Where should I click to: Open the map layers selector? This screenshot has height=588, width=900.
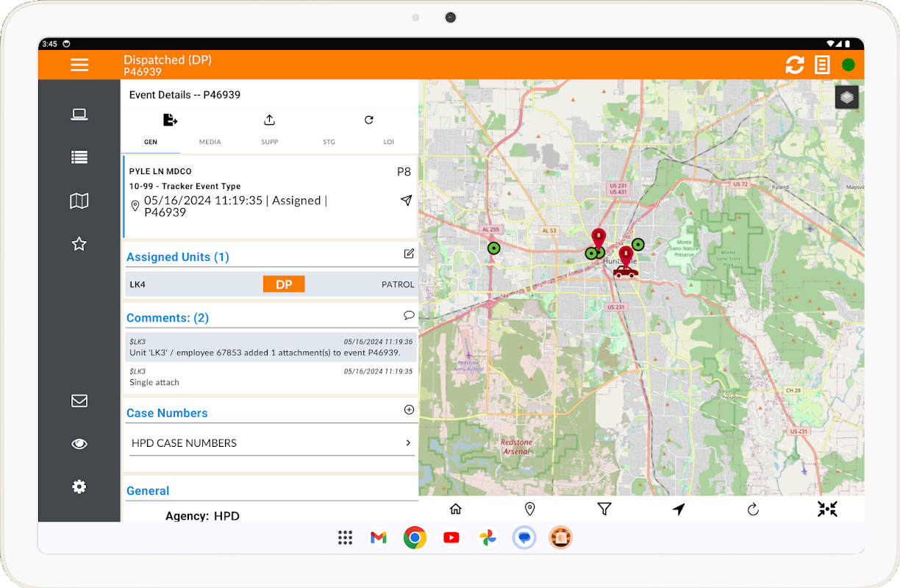coord(846,97)
